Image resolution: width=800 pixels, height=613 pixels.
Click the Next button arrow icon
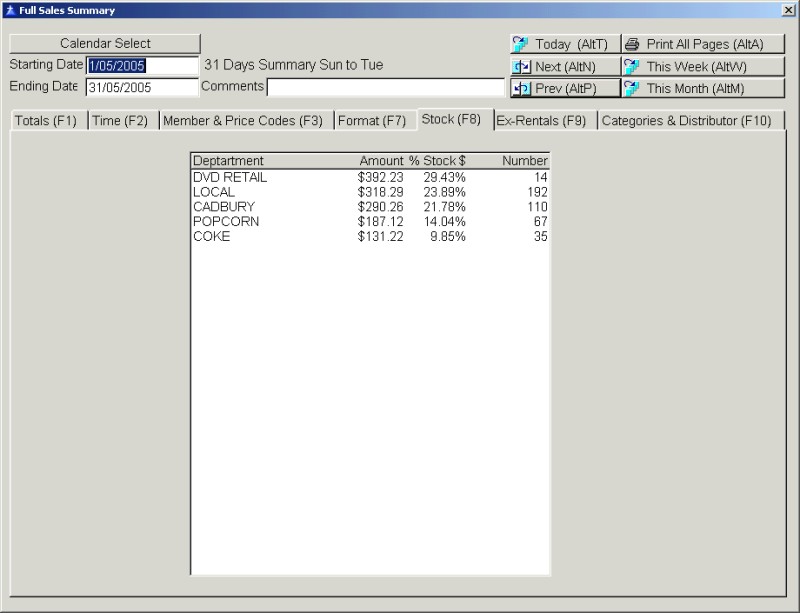coord(520,66)
